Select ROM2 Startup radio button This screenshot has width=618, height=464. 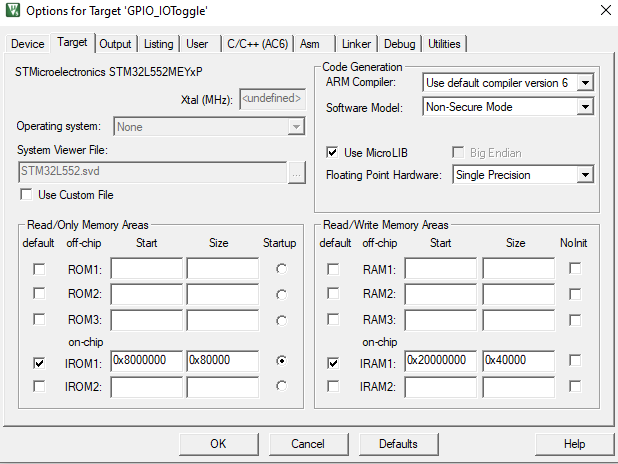(281, 295)
